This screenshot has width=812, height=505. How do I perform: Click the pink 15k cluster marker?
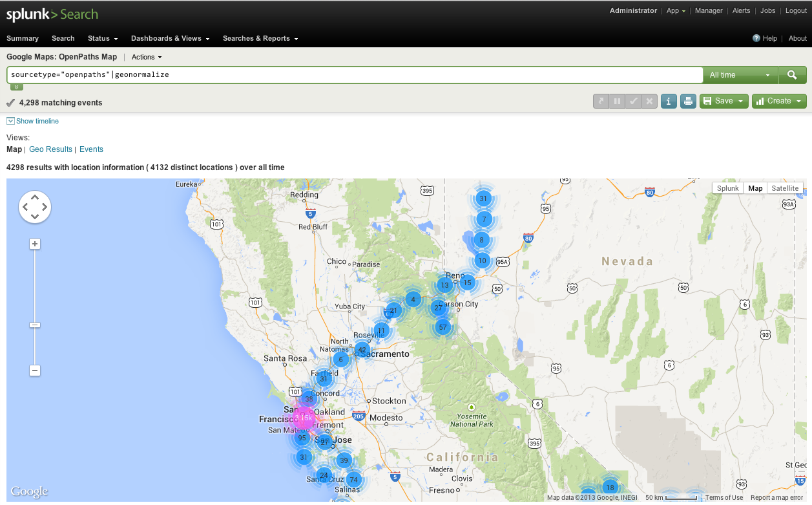[306, 418]
